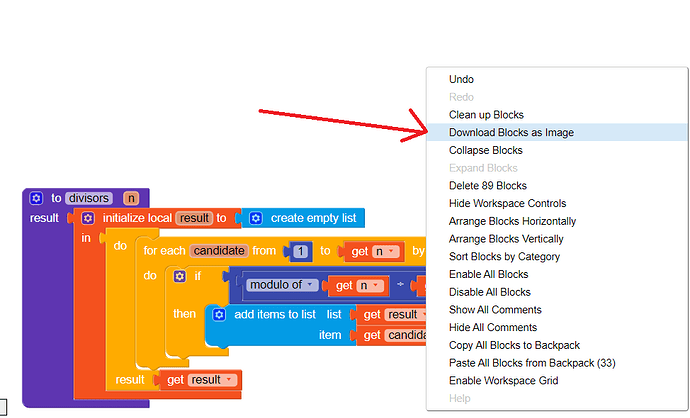Click the gear icon on the if block
690x418 pixels.
[180, 276]
